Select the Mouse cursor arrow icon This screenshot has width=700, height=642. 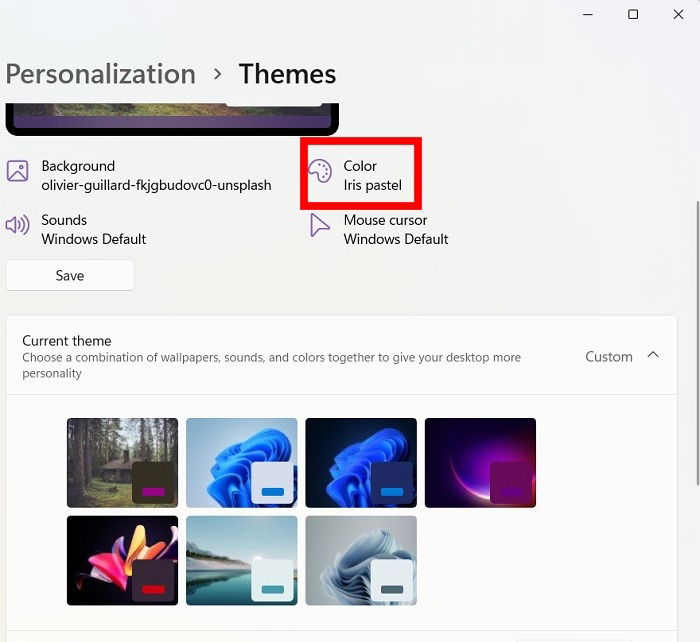point(320,225)
